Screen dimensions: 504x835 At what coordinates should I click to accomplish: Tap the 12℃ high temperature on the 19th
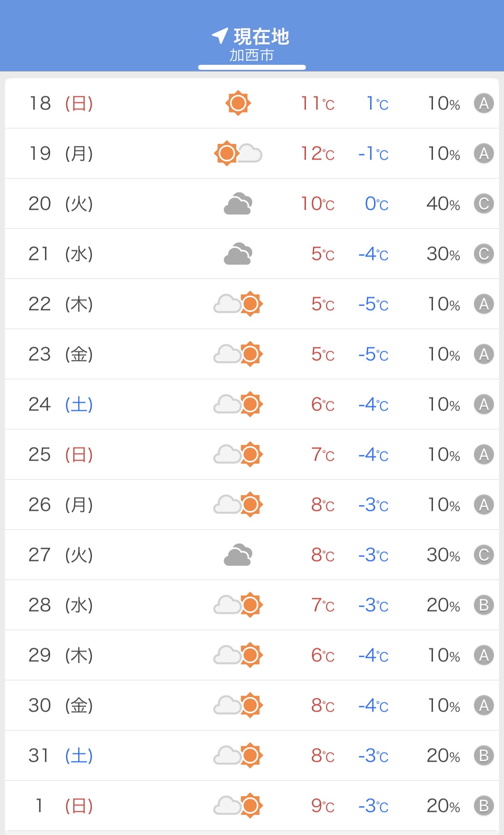coord(318,153)
